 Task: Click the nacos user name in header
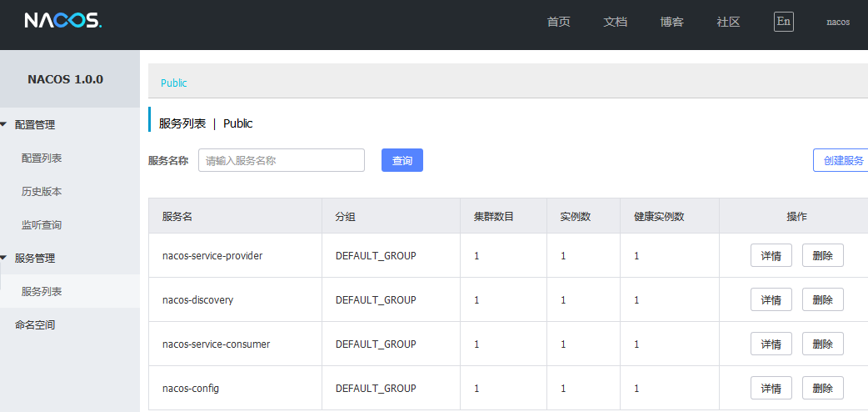click(x=838, y=23)
